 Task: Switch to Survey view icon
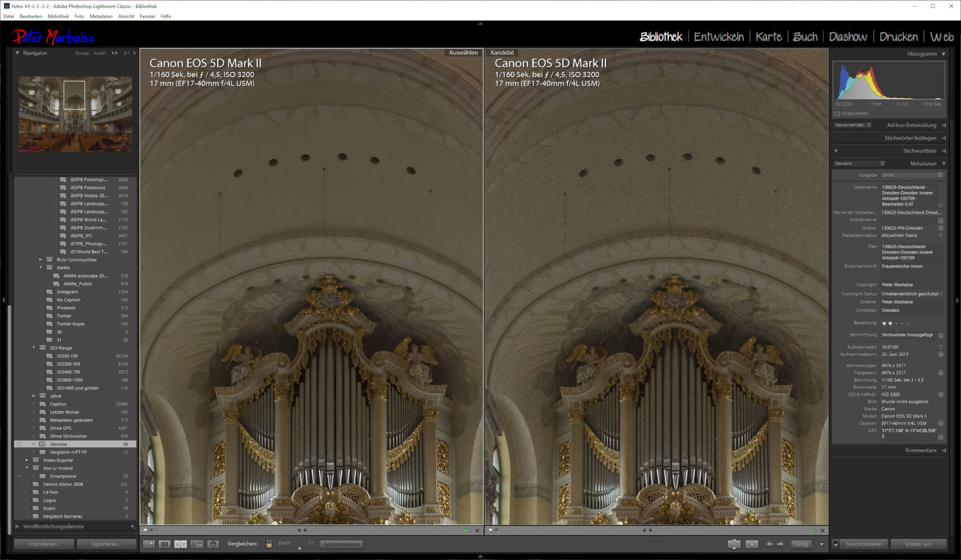tap(197, 544)
